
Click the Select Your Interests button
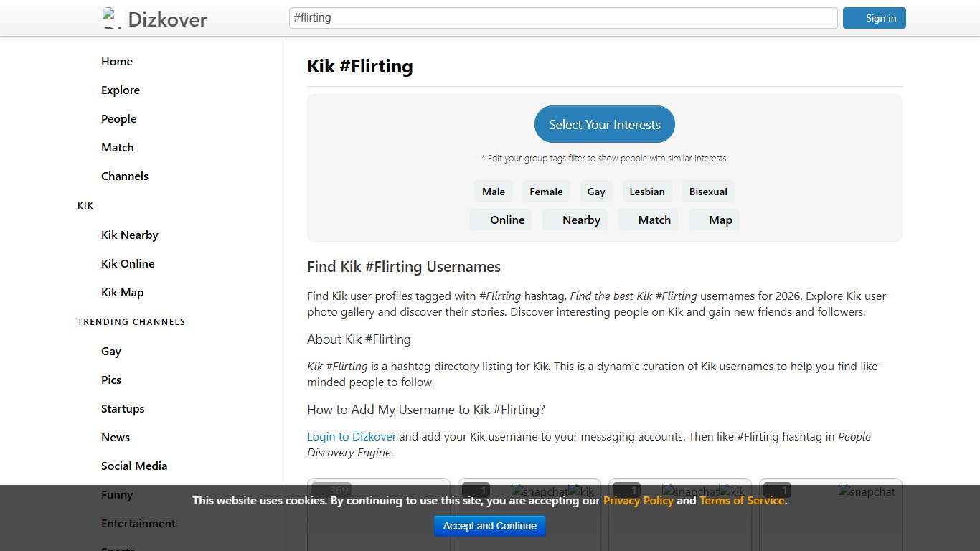coord(604,123)
